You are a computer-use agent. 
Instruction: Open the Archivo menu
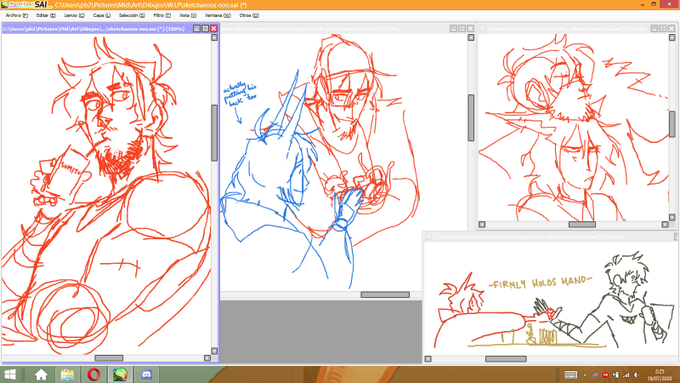[16, 15]
